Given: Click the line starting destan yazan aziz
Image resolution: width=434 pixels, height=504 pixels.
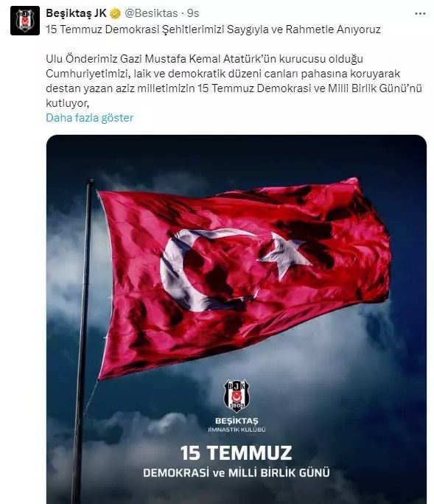Looking at the screenshot, I should (234, 88).
